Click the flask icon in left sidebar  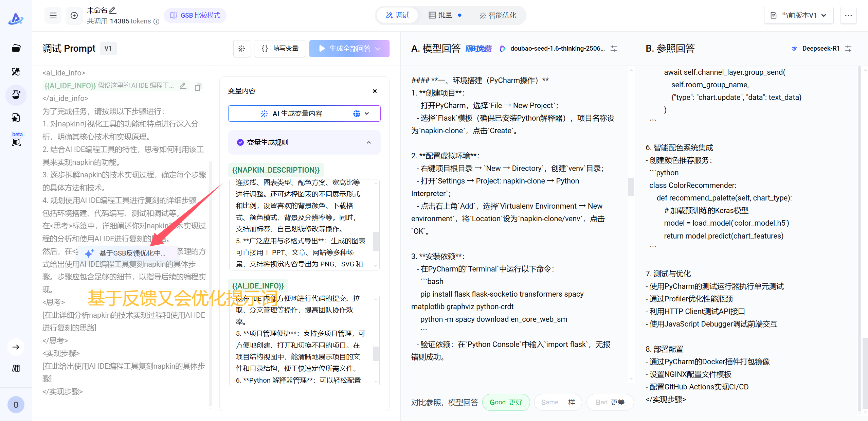[x=16, y=94]
